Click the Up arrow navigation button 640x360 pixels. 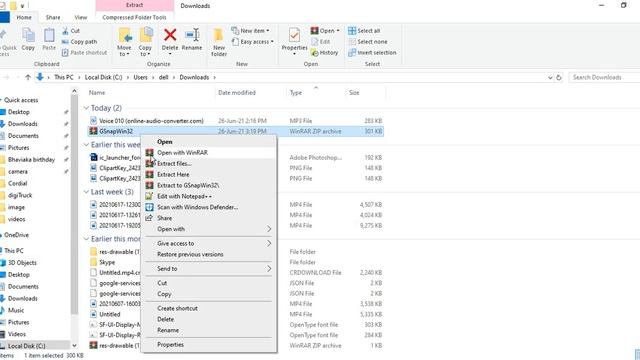pos(28,77)
